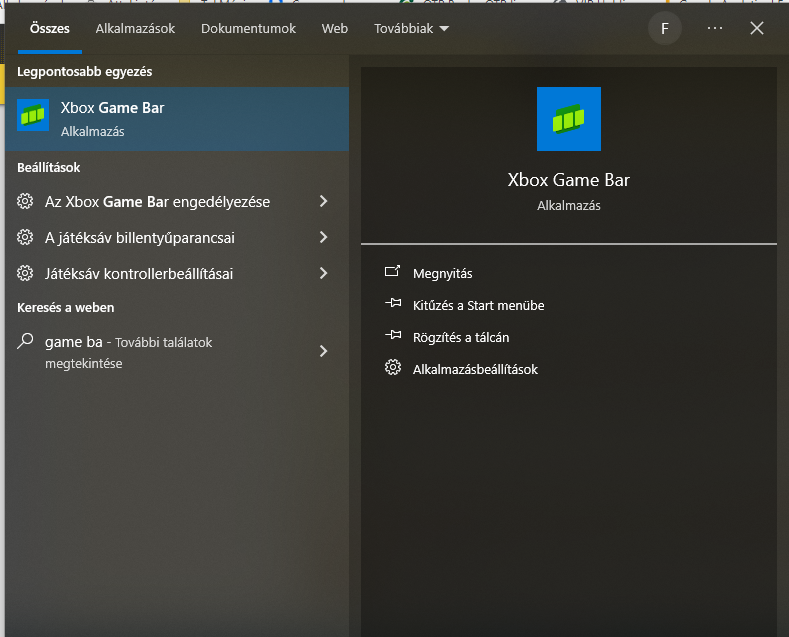This screenshot has height=637, width=789.
Task: Open the three-dot options menu
Action: [x=715, y=29]
